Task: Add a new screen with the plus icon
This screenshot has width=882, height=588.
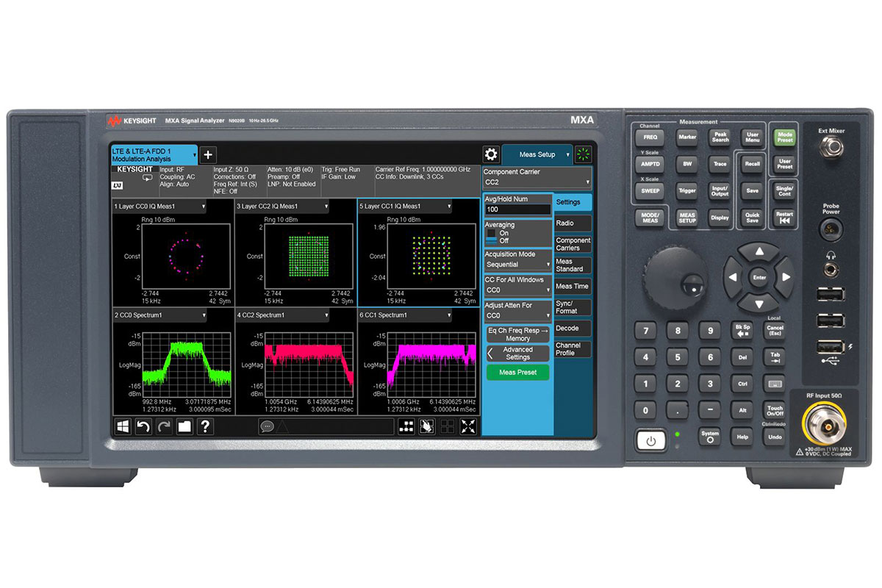Action: (x=208, y=154)
